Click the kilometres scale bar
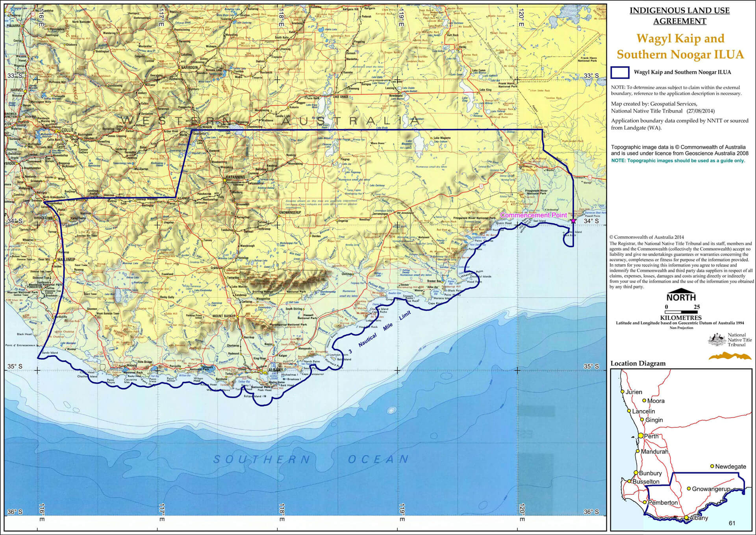 coord(681,312)
